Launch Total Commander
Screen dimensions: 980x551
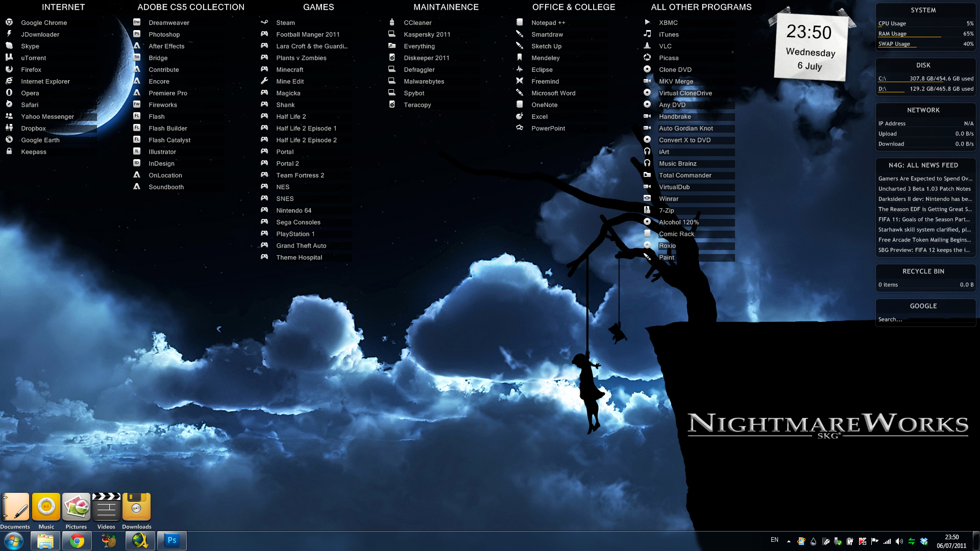tap(685, 175)
